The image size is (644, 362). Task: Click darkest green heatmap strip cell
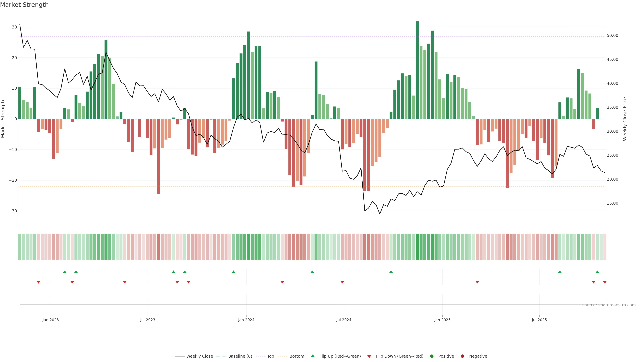point(417,247)
